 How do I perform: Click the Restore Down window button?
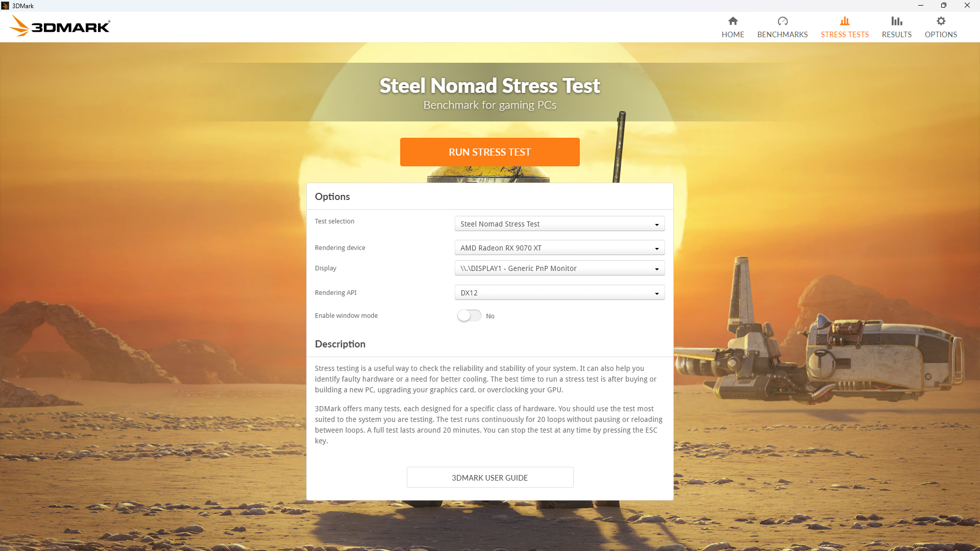(944, 6)
